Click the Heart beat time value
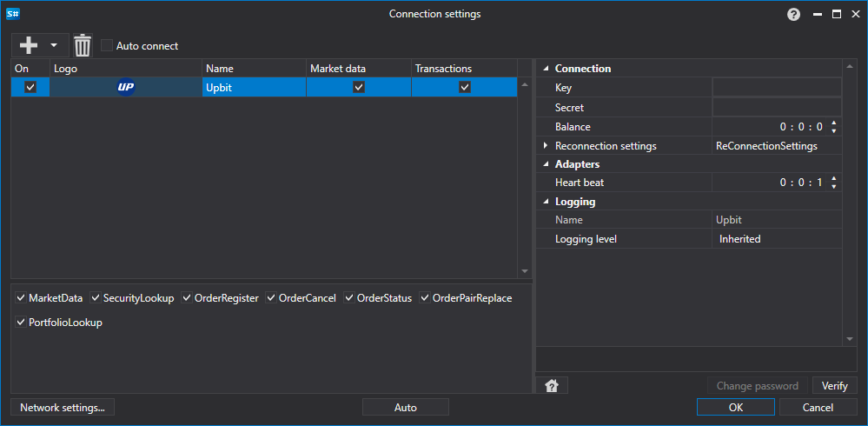The image size is (868, 426). (770, 183)
